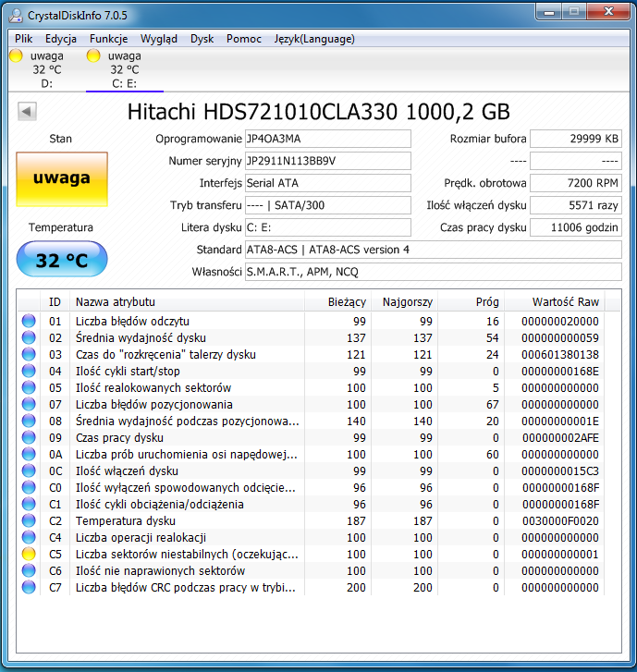Open the Dysk menu

(202, 39)
